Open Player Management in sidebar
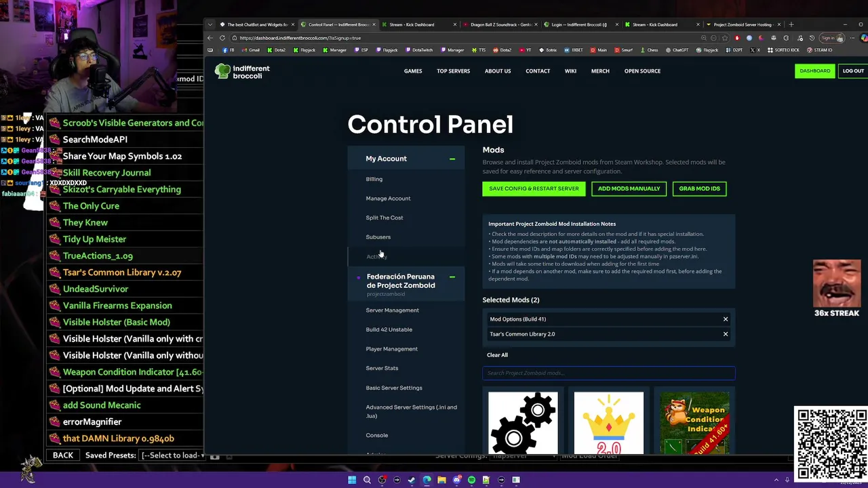This screenshot has width=868, height=488. [392, 349]
